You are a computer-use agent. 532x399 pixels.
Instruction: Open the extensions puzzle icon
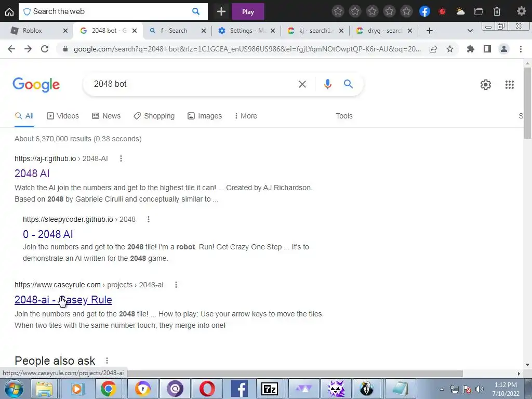point(471,49)
